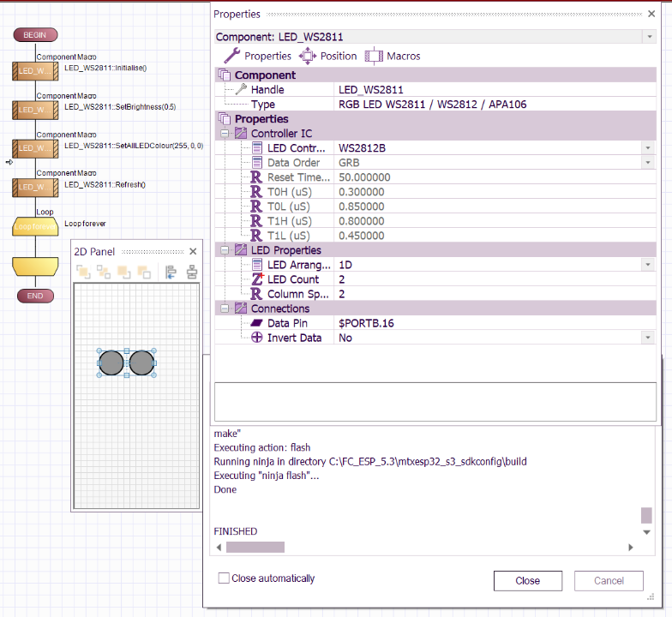672x617 pixels.
Task: Open the LED Controller type dropdown
Action: tap(647, 148)
